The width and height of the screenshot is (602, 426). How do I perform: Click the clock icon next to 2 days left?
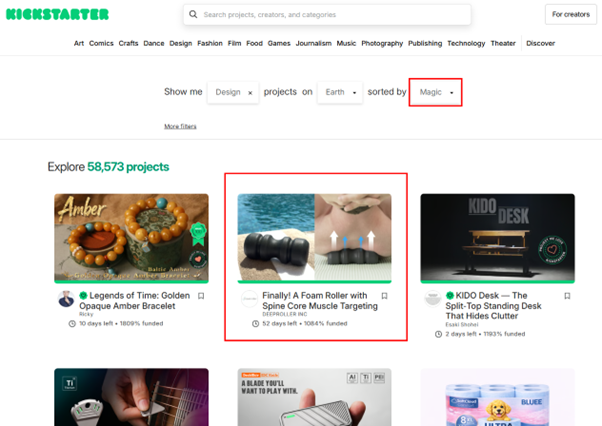click(x=438, y=334)
